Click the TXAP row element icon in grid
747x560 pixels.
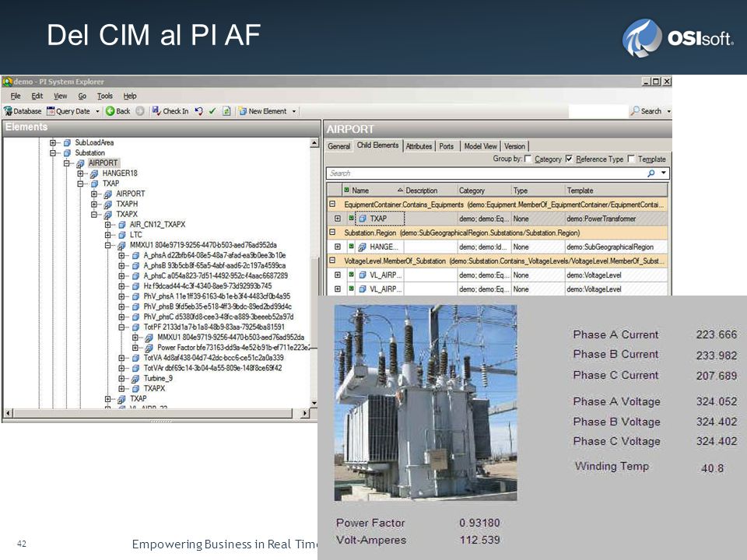click(x=363, y=219)
